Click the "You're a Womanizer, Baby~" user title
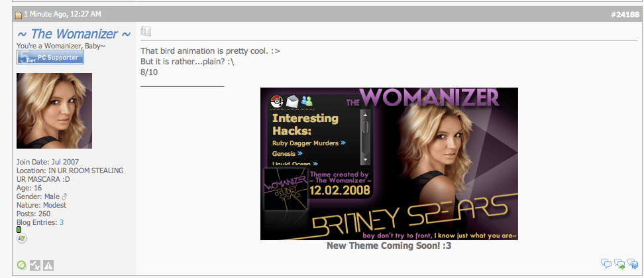 61,46
